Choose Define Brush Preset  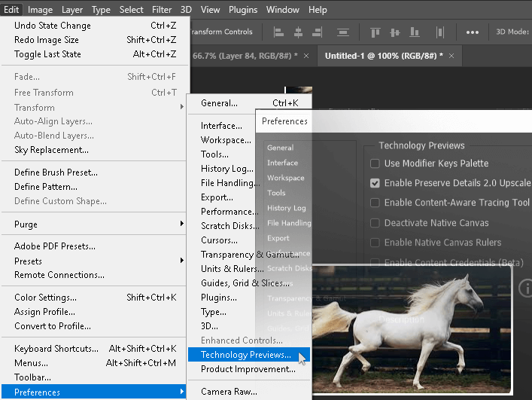tap(95, 173)
